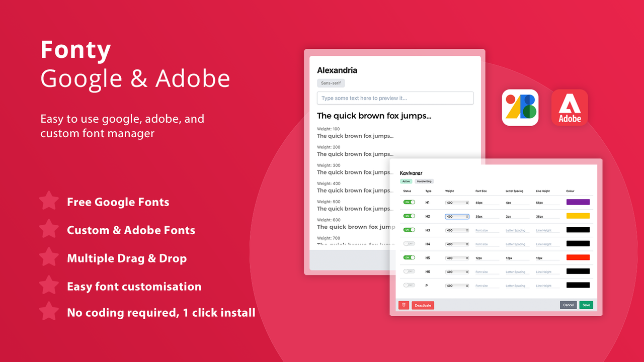Click the Weight: 100 preview label
644x362 pixels.
coord(329,129)
